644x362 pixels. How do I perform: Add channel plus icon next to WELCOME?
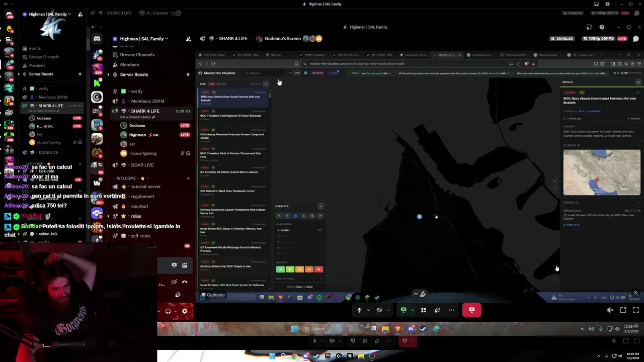188,178
